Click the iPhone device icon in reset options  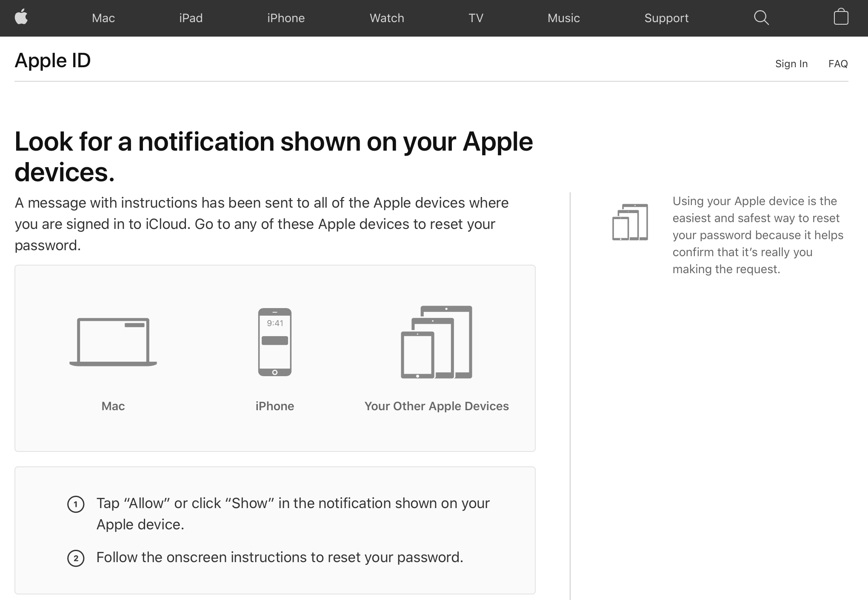(274, 342)
